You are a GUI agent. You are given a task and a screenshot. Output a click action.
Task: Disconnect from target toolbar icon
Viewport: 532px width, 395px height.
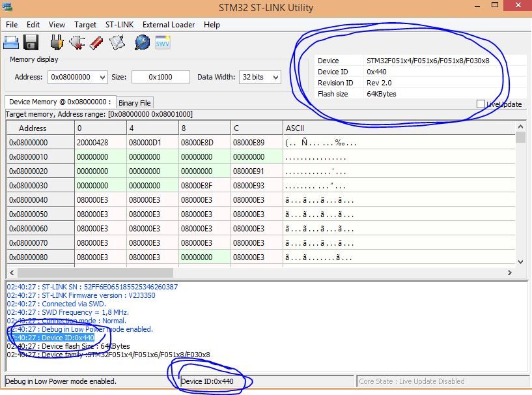pyautogui.click(x=77, y=43)
